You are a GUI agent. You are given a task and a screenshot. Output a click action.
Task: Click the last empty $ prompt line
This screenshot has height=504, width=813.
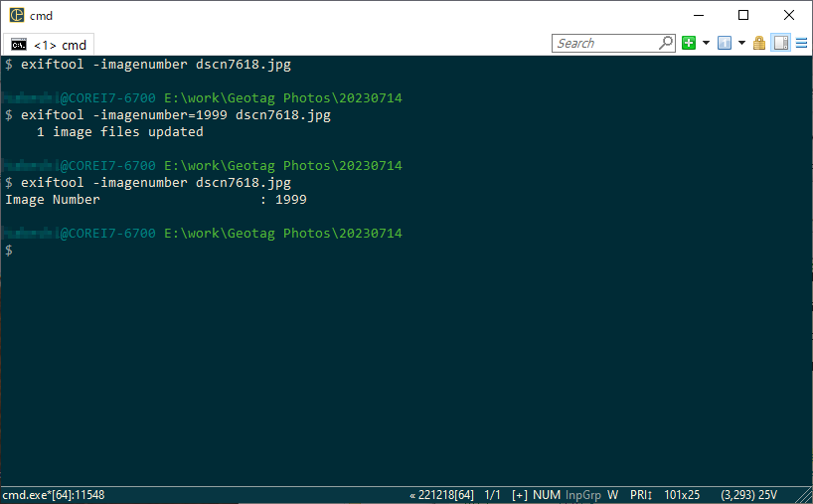pyautogui.click(x=9, y=251)
